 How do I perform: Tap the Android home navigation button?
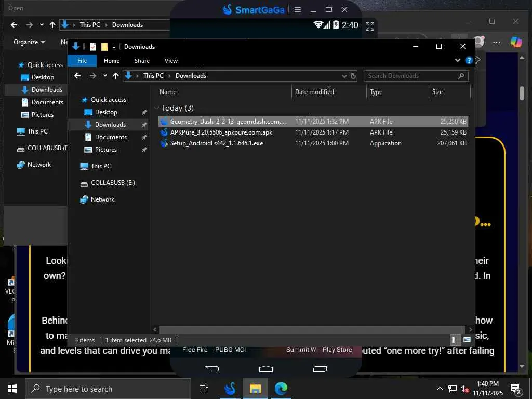click(x=266, y=368)
